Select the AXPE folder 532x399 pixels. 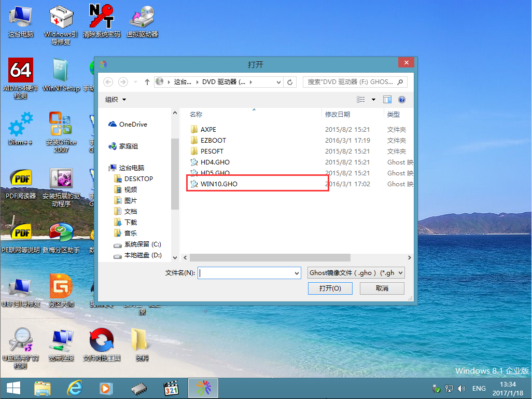tap(208, 129)
